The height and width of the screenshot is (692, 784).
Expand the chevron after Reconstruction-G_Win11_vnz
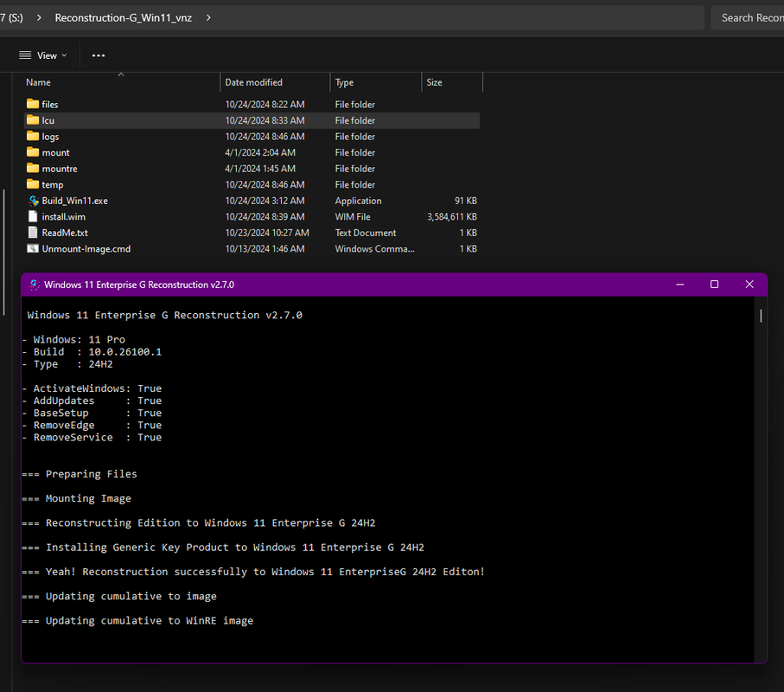[x=208, y=18]
